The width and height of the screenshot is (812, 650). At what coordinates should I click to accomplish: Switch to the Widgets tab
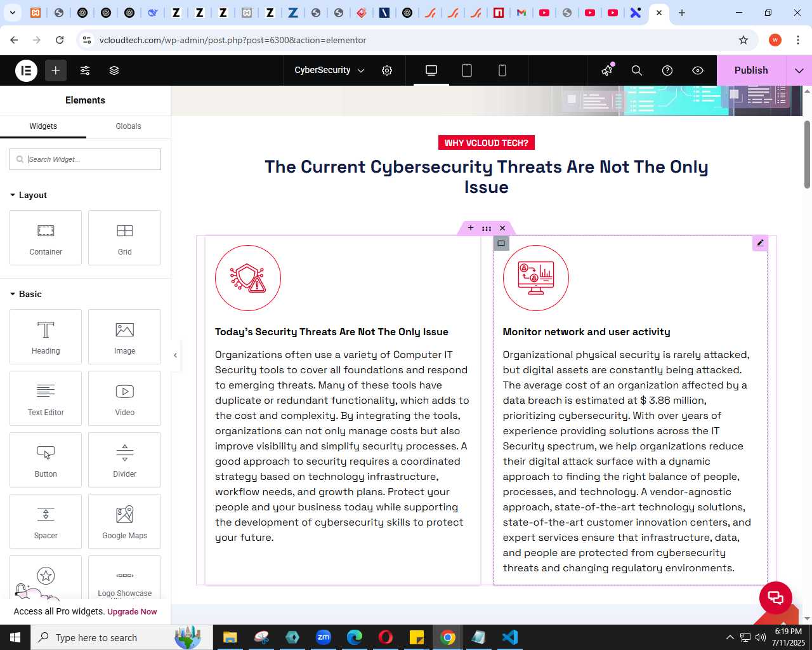[43, 126]
